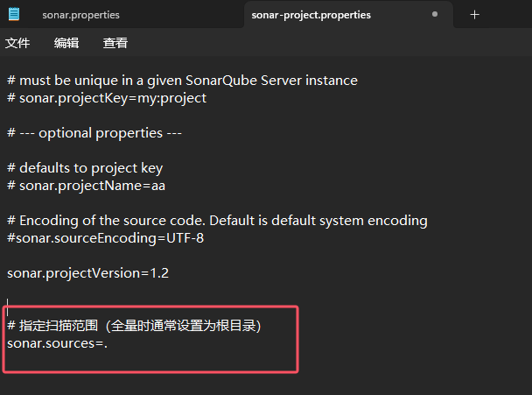Click unsaved dot on sonar-project.properties tab
The height and width of the screenshot is (395, 532).
tap(435, 14)
